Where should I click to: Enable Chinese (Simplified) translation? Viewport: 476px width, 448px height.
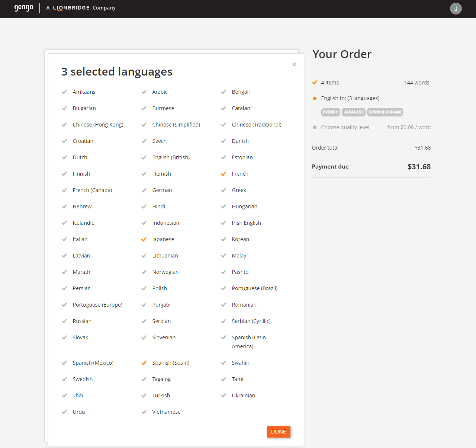(176, 124)
